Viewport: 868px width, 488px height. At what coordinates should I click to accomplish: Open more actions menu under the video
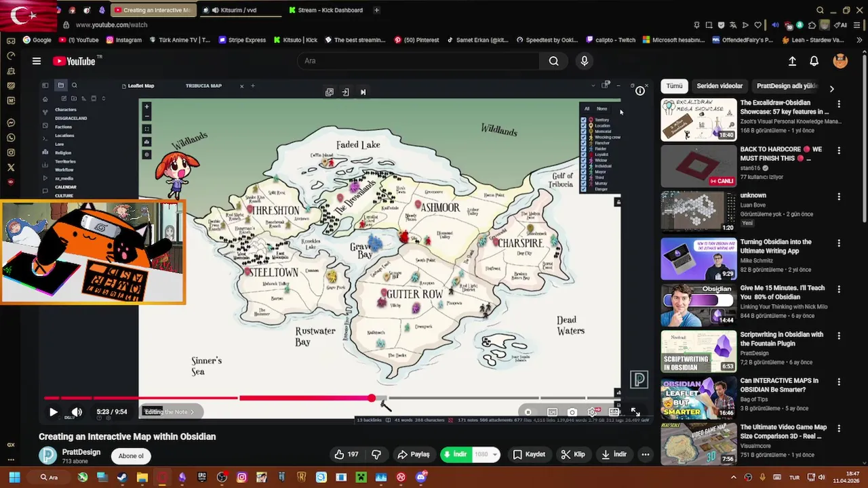[x=646, y=454]
